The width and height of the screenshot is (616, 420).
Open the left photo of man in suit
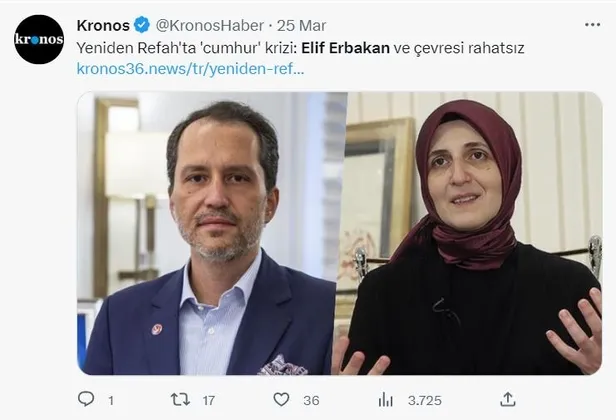coord(212,233)
